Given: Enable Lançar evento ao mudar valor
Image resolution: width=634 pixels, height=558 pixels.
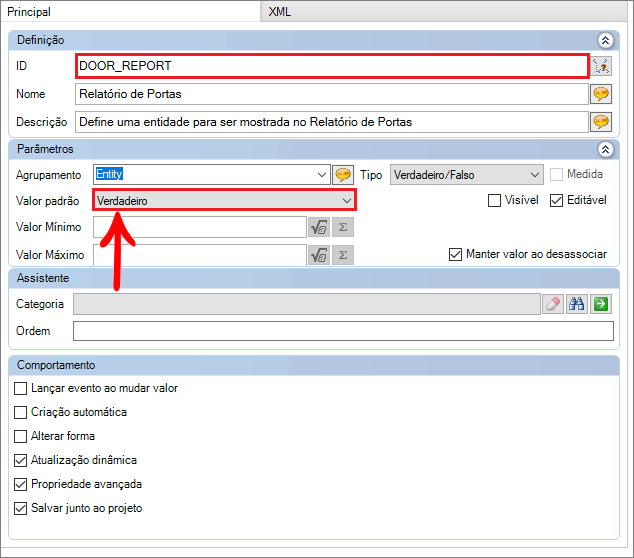Looking at the screenshot, I should click(21, 388).
